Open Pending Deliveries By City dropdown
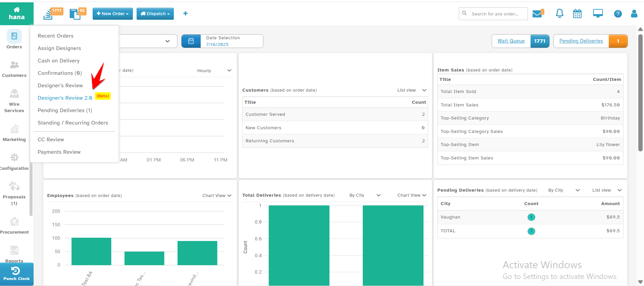This screenshot has height=286, width=644. click(564, 190)
